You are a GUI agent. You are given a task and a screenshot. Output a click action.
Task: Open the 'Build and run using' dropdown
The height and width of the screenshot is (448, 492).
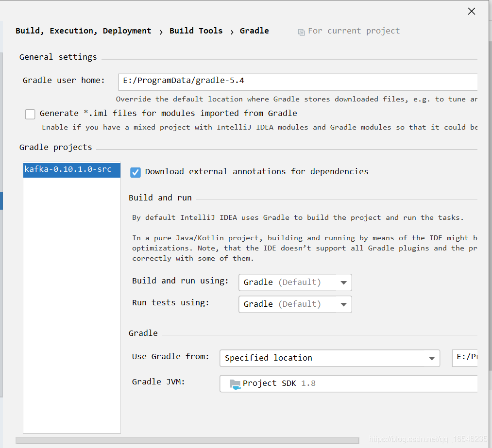(295, 282)
